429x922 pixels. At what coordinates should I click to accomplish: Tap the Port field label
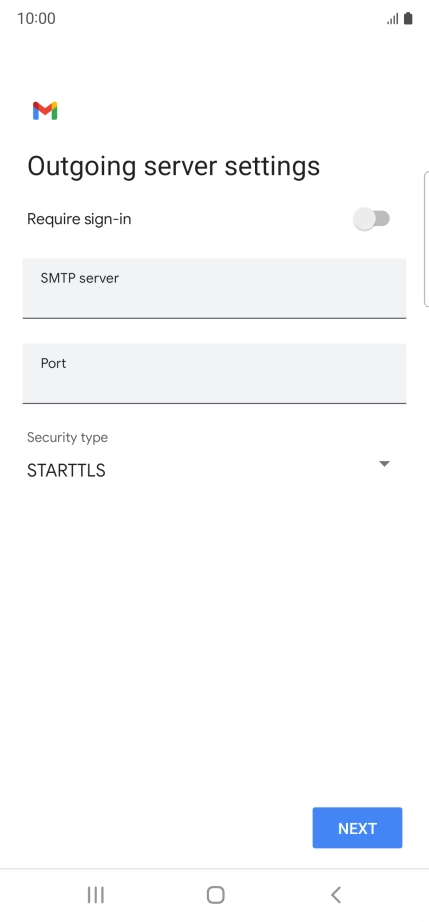[53, 363]
